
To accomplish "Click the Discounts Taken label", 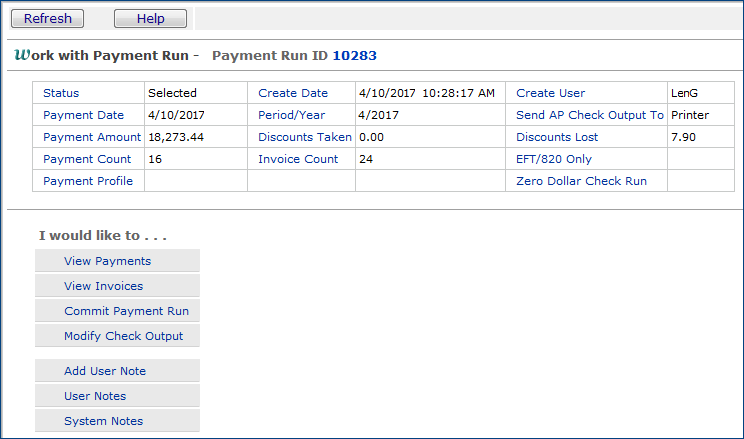I will point(303,137).
